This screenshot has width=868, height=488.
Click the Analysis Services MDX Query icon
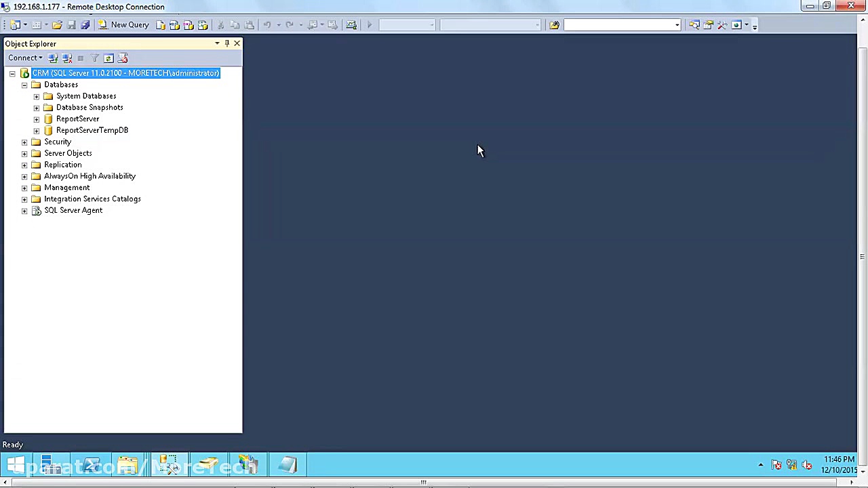(174, 25)
